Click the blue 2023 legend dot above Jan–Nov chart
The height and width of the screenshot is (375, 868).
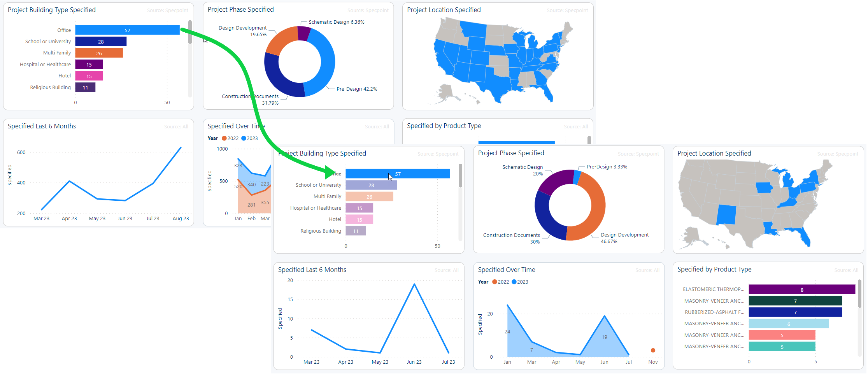(514, 282)
